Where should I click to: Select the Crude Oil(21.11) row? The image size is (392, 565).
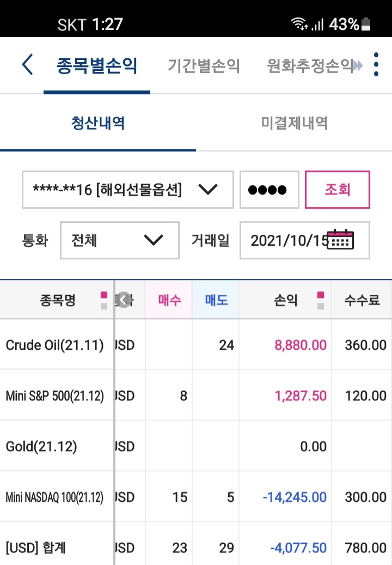pyautogui.click(x=196, y=345)
